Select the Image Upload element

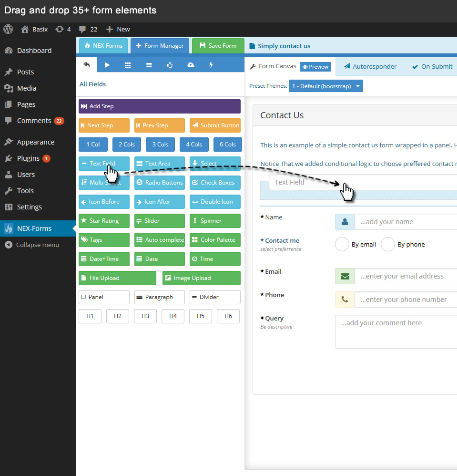(202, 278)
